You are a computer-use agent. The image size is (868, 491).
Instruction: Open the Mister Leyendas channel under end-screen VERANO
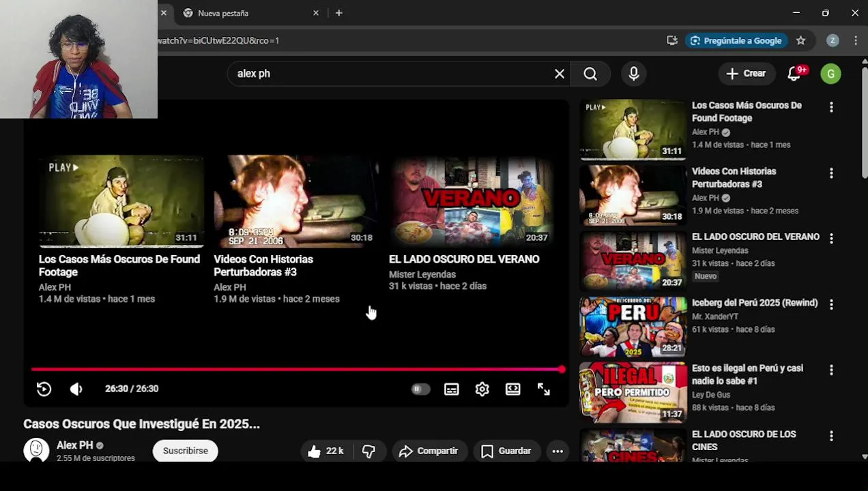[x=422, y=274]
